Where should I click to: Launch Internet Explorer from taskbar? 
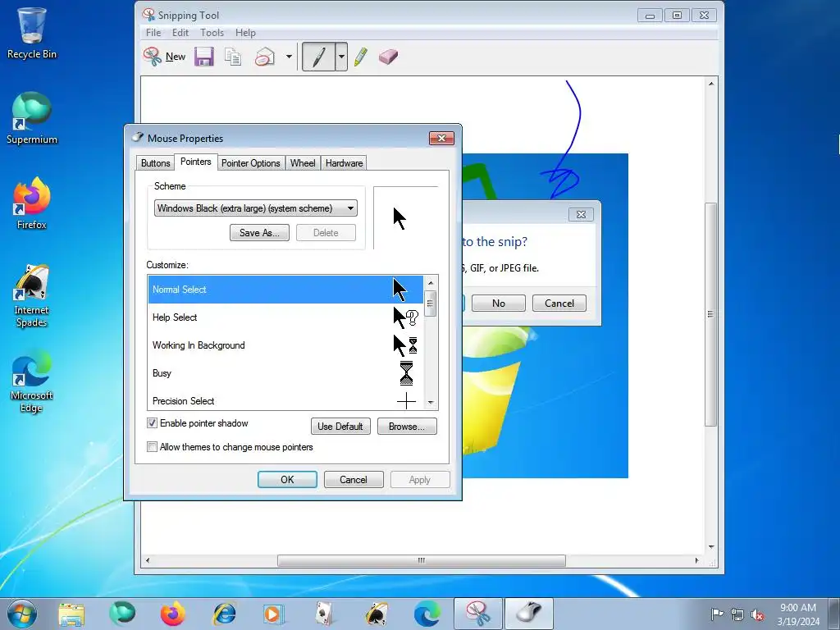point(224,614)
